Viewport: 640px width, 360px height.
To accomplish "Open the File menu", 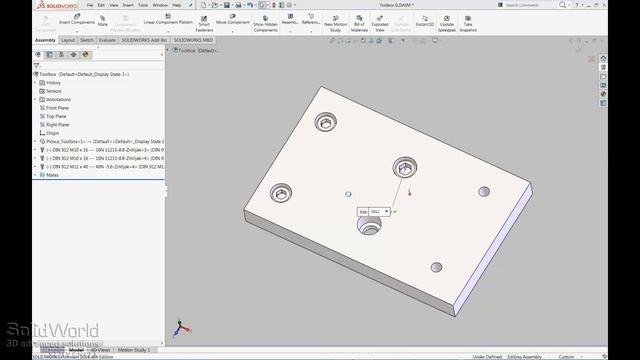I will 90,5.
